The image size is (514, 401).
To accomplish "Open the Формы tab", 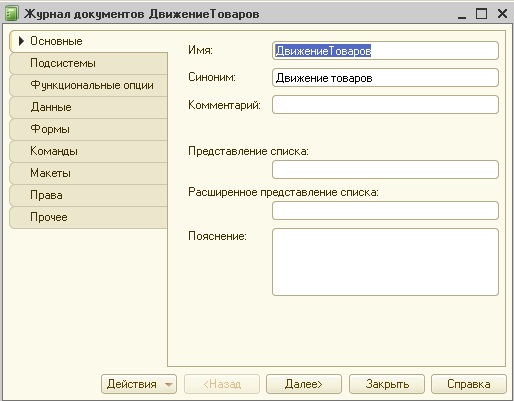I will pyautogui.click(x=89, y=129).
